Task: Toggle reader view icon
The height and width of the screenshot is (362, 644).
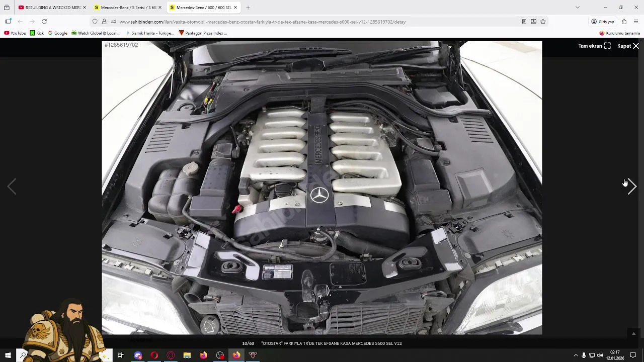Action: [524, 22]
